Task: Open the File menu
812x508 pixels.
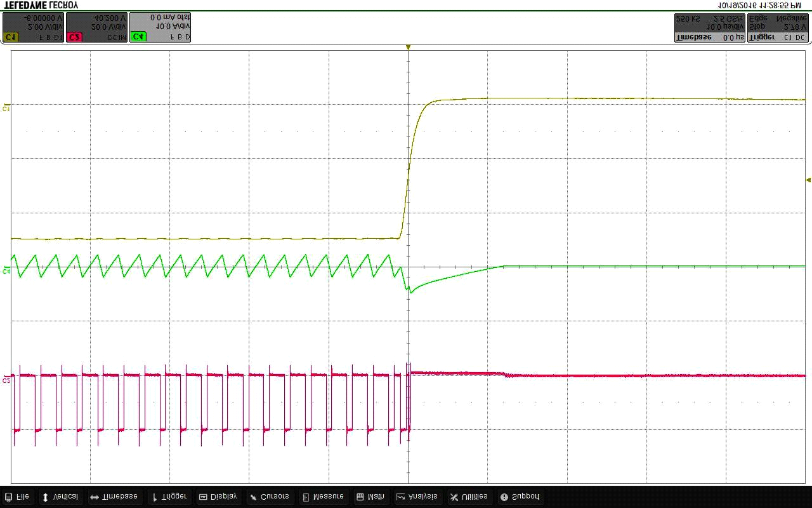Action: click(17, 497)
